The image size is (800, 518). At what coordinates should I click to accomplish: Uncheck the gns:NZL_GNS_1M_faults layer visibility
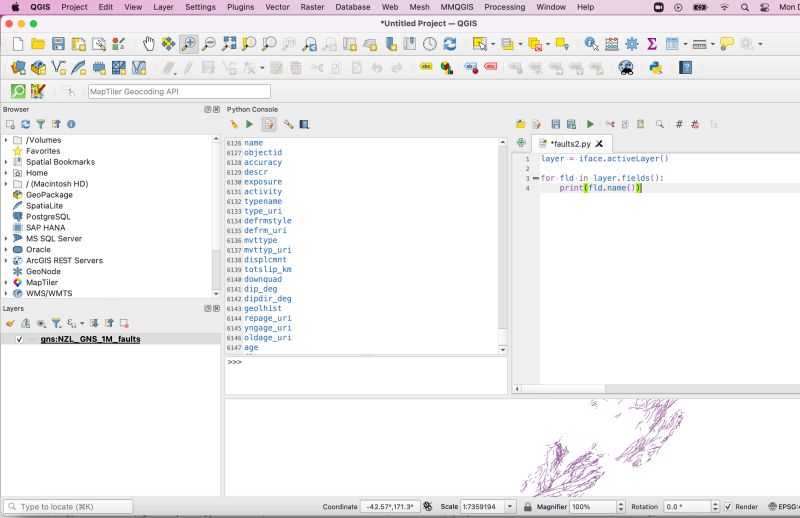coord(19,339)
